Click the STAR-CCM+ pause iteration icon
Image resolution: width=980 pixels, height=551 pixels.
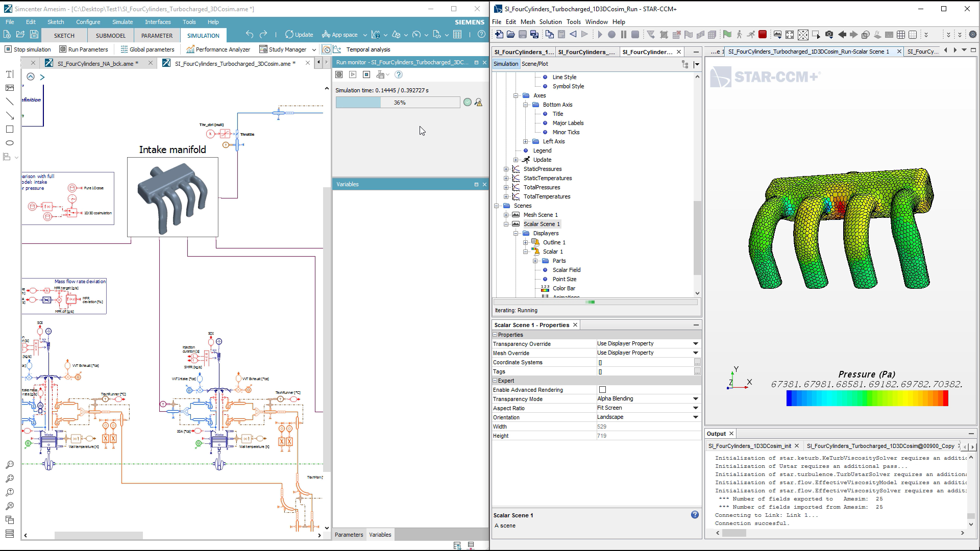coord(623,35)
